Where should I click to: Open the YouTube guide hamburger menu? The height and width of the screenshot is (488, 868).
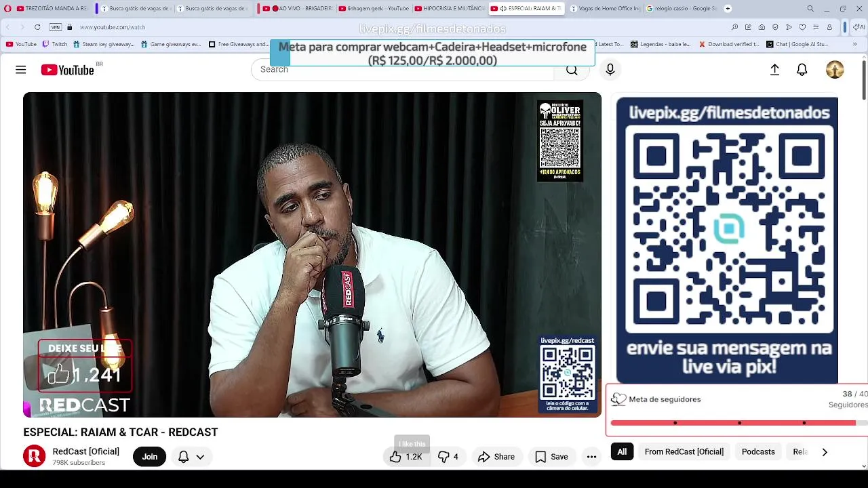pyautogui.click(x=21, y=70)
